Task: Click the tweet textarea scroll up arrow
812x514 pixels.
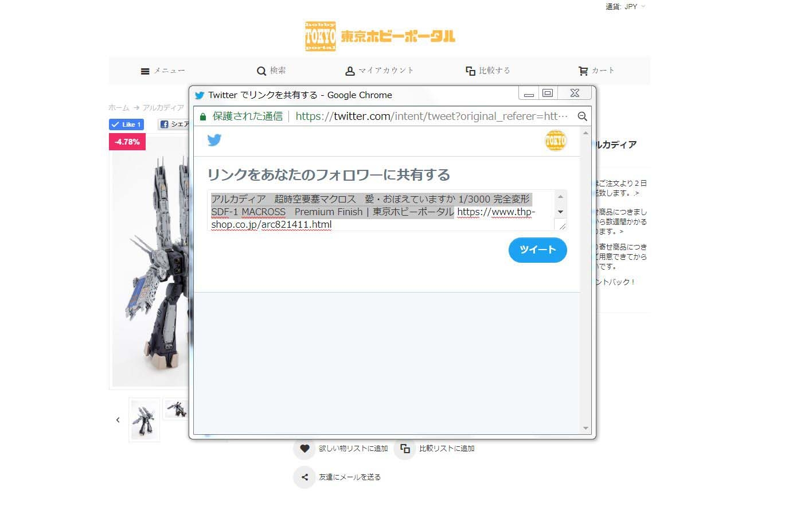Action: point(560,197)
